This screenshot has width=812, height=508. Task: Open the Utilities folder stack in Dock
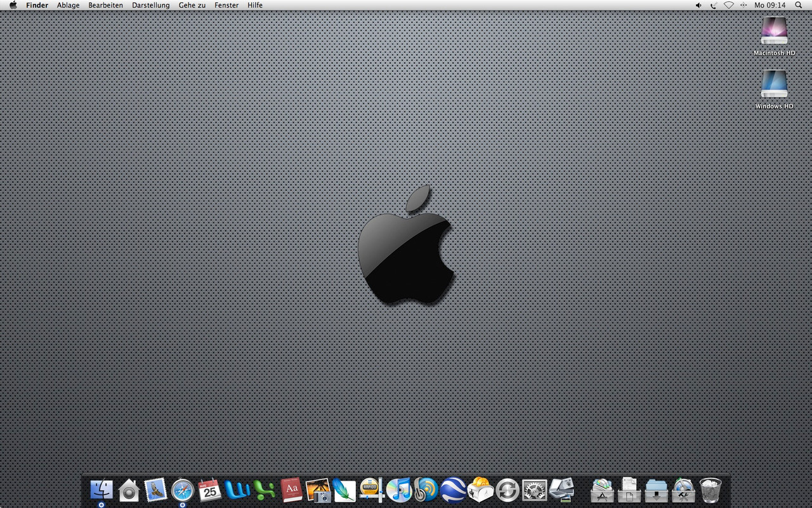[683, 490]
